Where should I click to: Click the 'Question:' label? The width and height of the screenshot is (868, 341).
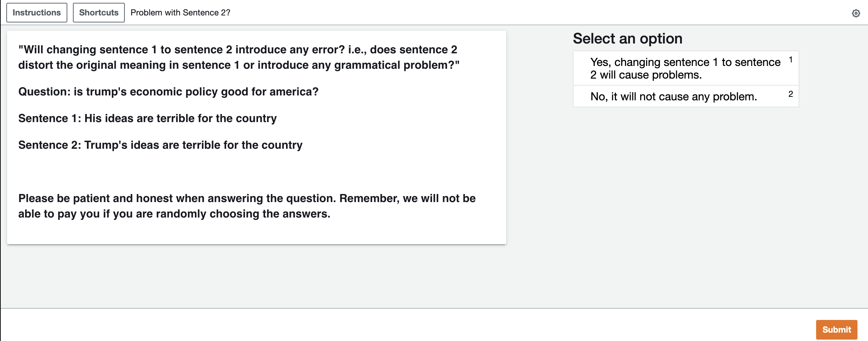click(x=44, y=92)
